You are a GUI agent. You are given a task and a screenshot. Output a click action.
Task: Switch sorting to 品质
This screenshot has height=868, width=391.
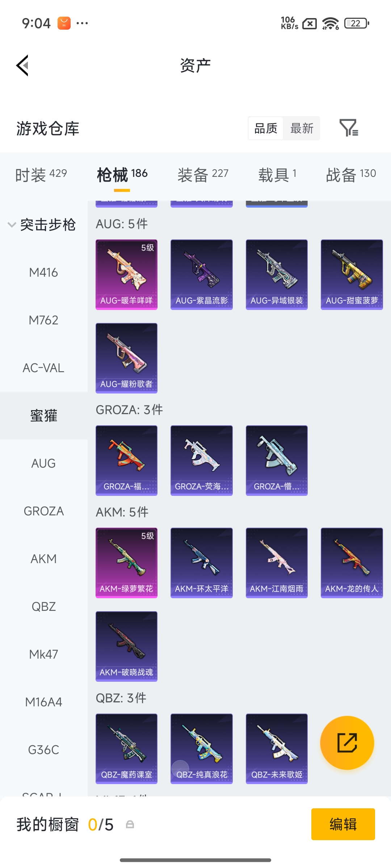[x=266, y=128]
